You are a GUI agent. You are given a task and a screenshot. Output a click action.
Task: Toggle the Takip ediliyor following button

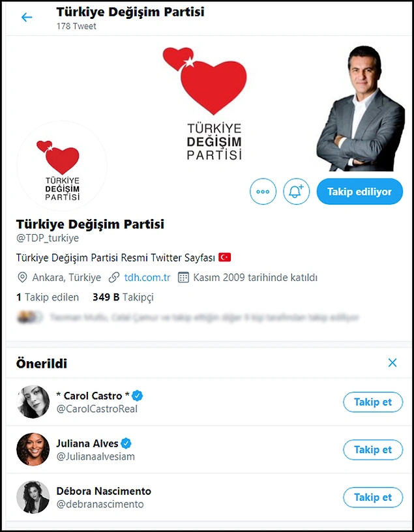tap(360, 192)
